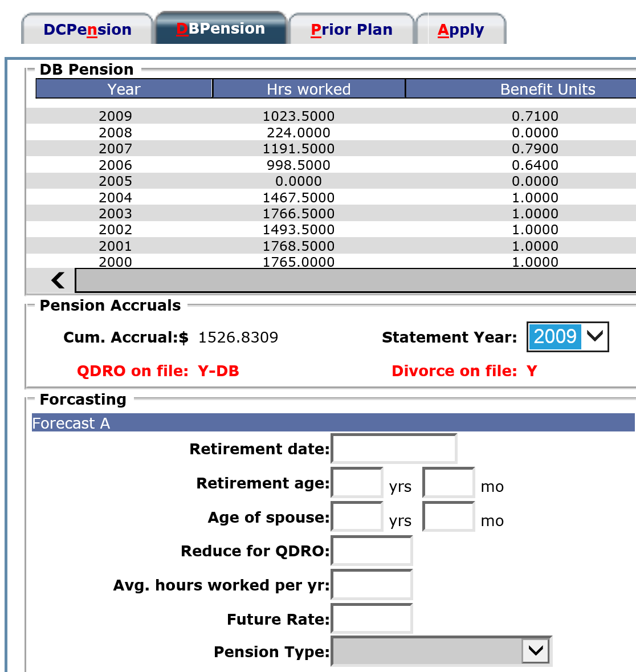This screenshot has height=672, width=636.
Task: Click the Reduce for QDRO field
Action: (x=372, y=551)
